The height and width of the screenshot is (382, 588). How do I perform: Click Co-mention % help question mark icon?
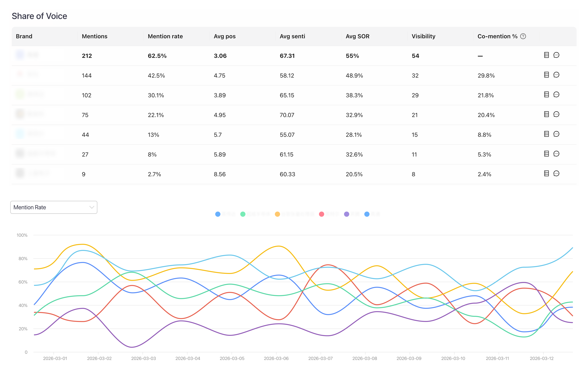(523, 36)
